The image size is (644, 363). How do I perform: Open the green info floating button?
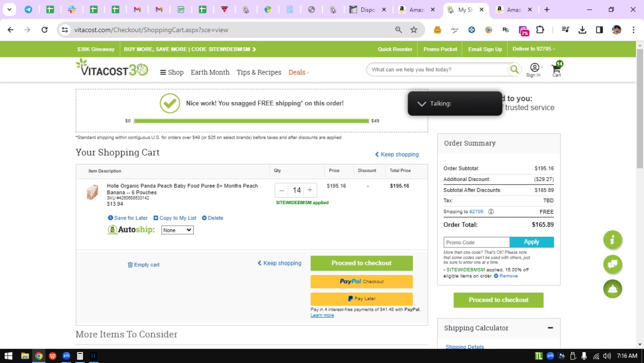(x=613, y=240)
